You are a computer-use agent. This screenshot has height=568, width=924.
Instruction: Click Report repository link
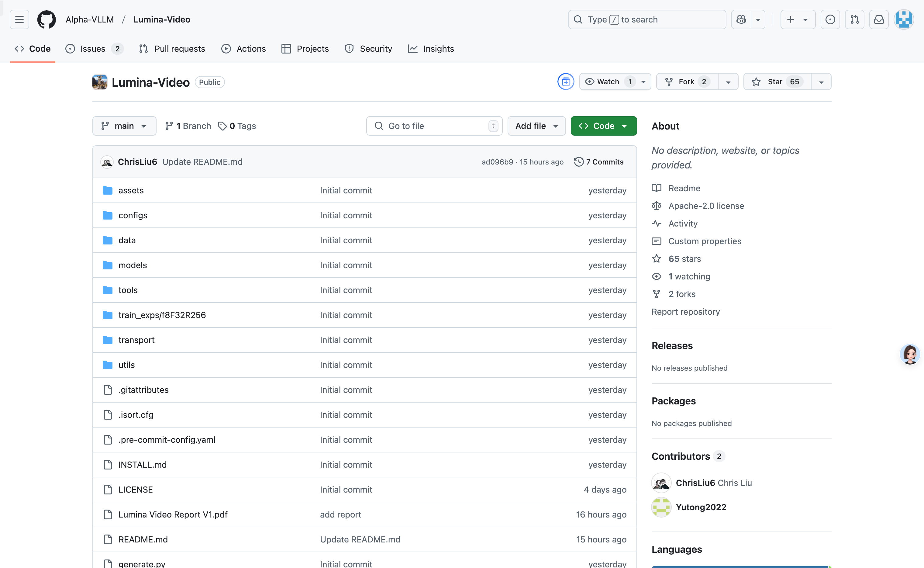point(686,312)
